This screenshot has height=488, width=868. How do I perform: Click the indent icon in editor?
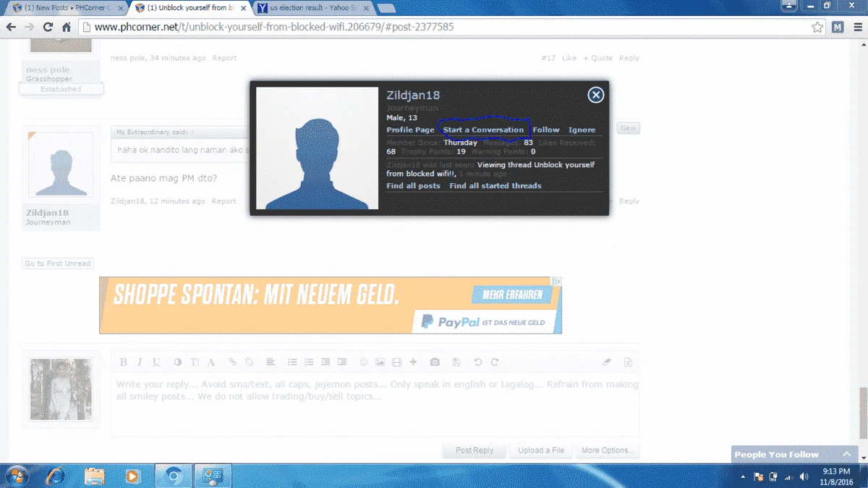(x=342, y=362)
